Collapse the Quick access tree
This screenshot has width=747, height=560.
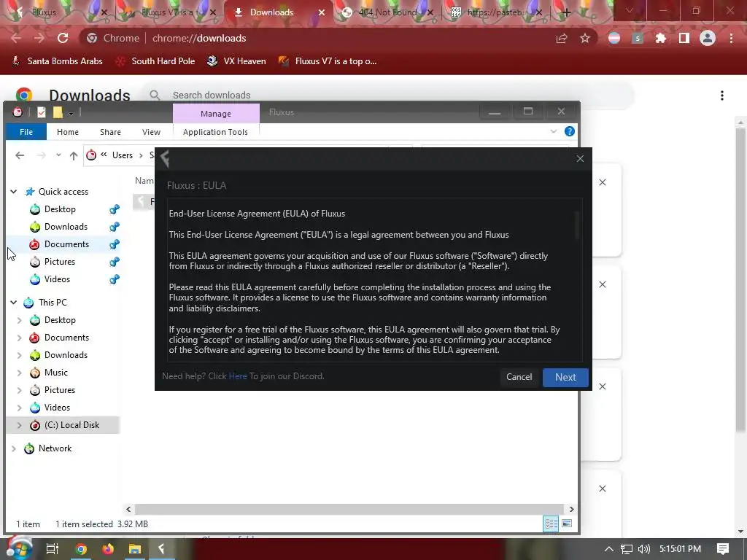14,192
